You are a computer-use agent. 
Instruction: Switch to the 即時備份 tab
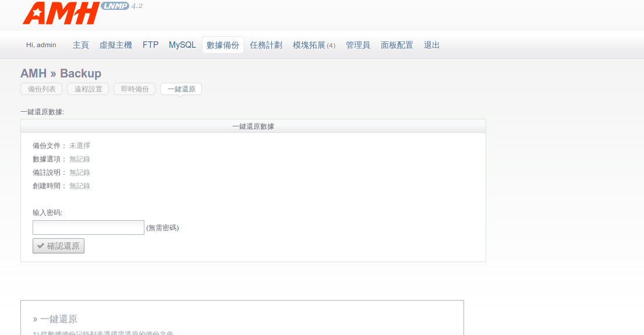click(x=135, y=89)
